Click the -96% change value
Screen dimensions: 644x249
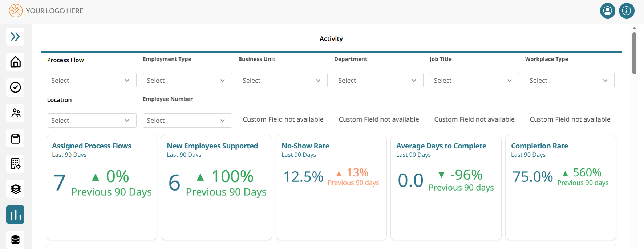point(466,175)
